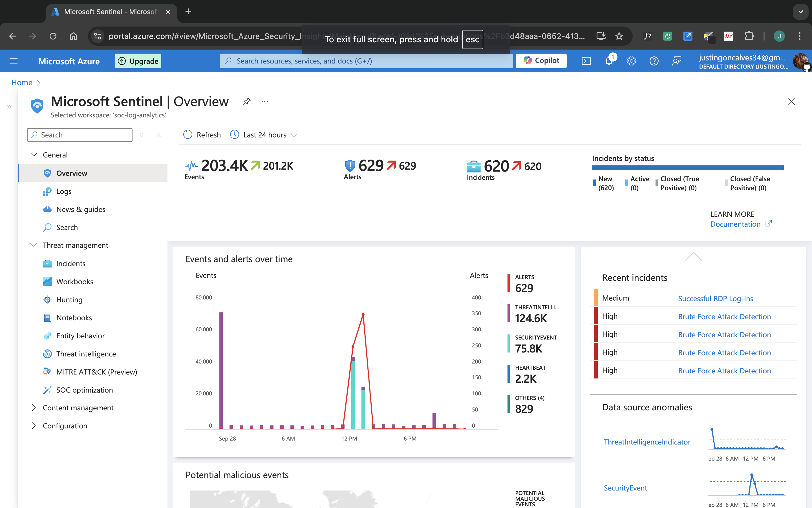812x508 pixels.
Task: Open the ThreatIntelligenceIndicator anomaly link
Action: point(647,442)
